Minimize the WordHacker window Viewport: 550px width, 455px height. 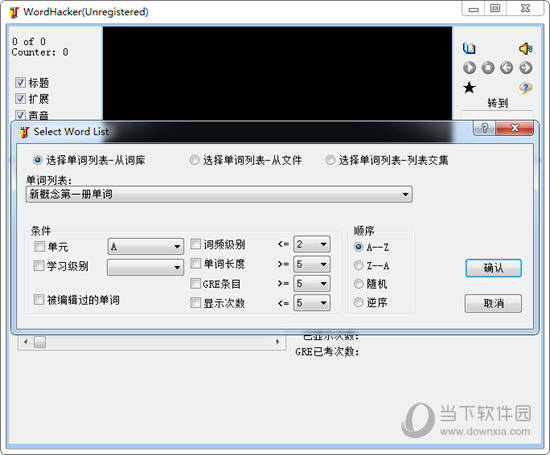473,9
